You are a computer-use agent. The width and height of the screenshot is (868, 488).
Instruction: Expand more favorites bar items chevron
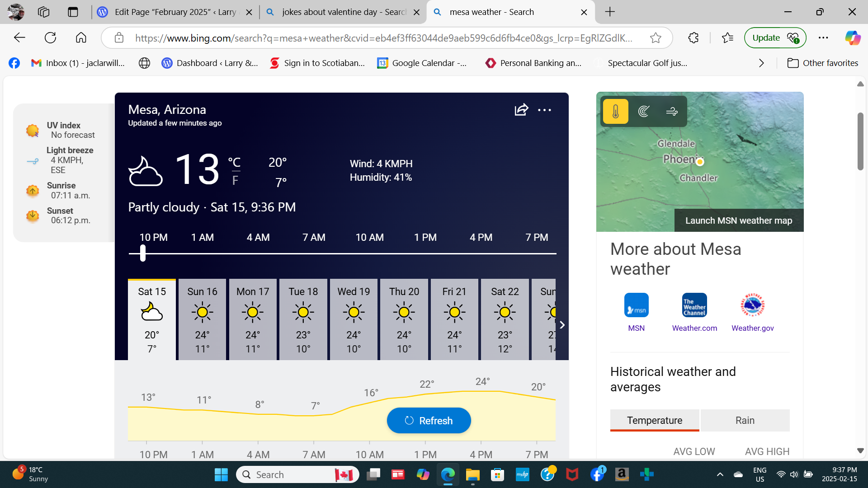click(x=761, y=63)
